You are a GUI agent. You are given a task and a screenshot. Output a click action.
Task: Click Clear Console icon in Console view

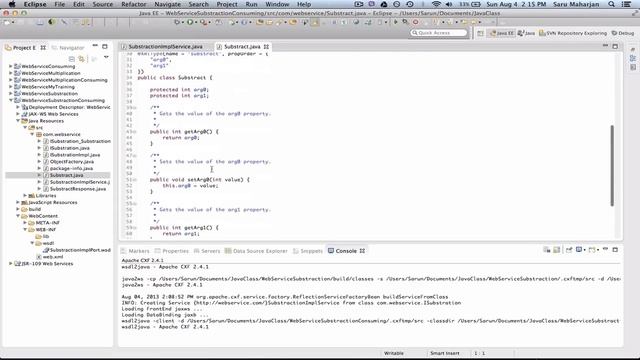point(547,249)
